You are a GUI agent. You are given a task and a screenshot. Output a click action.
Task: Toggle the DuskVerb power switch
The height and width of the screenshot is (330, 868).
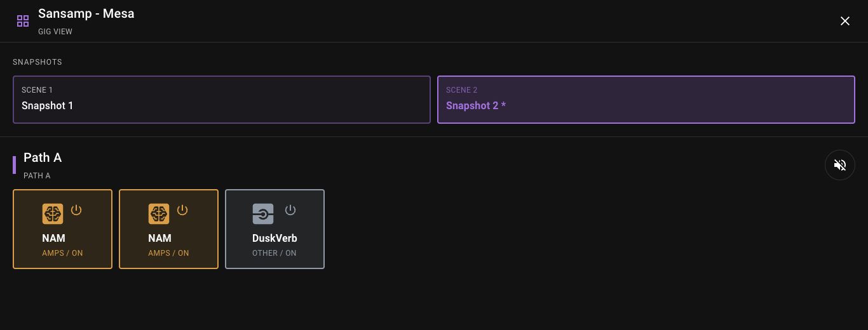290,210
